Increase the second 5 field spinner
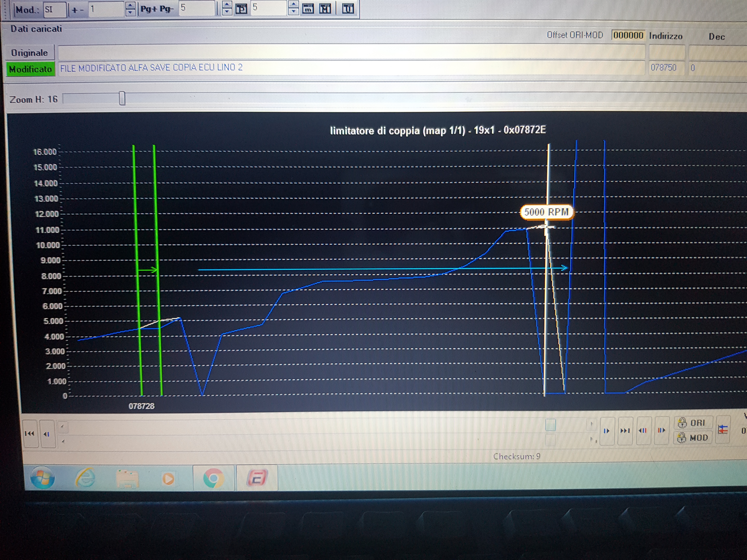 pyautogui.click(x=294, y=4)
